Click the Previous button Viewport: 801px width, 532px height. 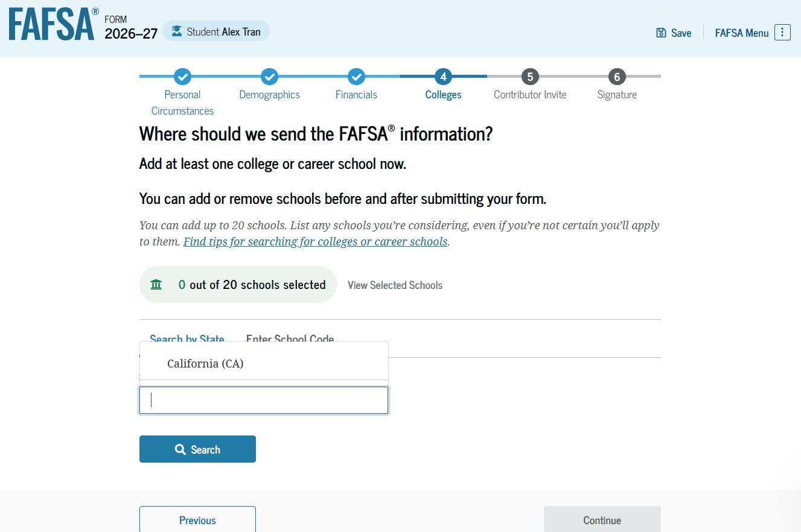[197, 520]
